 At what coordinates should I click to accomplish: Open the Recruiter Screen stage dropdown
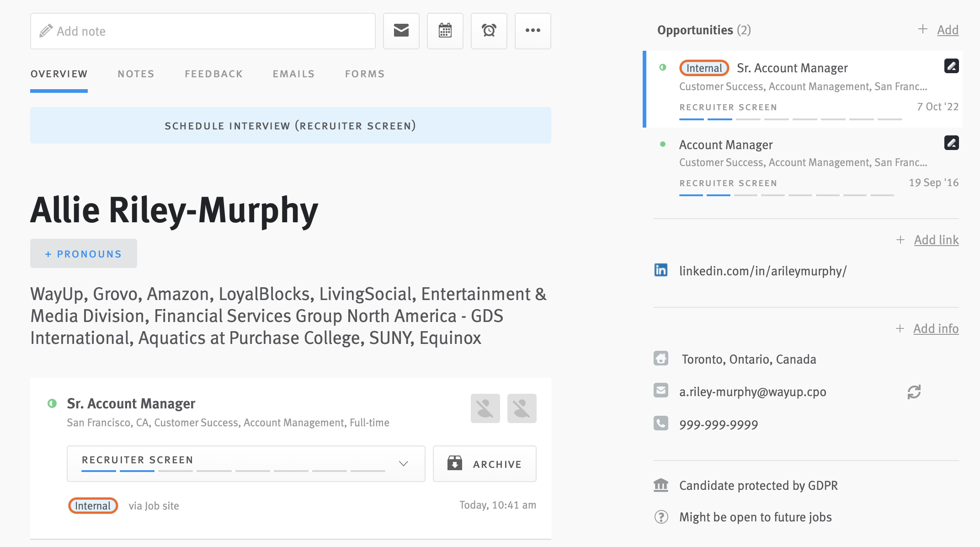pyautogui.click(x=246, y=464)
